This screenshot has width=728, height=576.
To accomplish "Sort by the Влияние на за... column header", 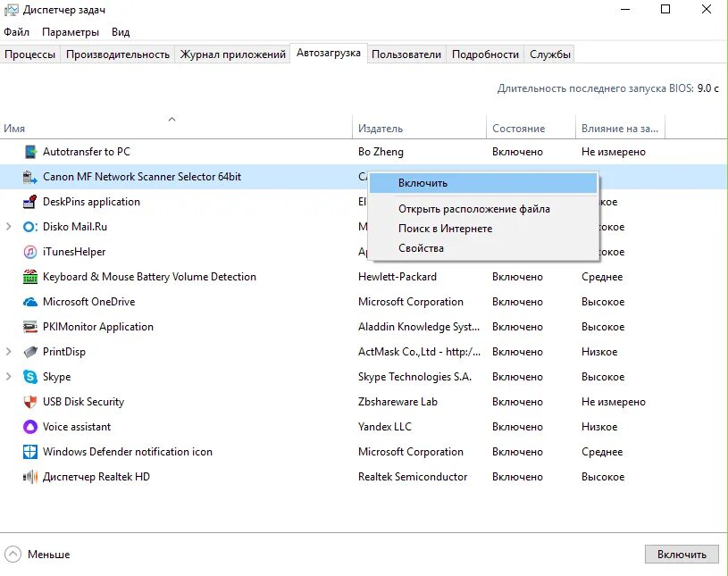I will coord(620,126).
